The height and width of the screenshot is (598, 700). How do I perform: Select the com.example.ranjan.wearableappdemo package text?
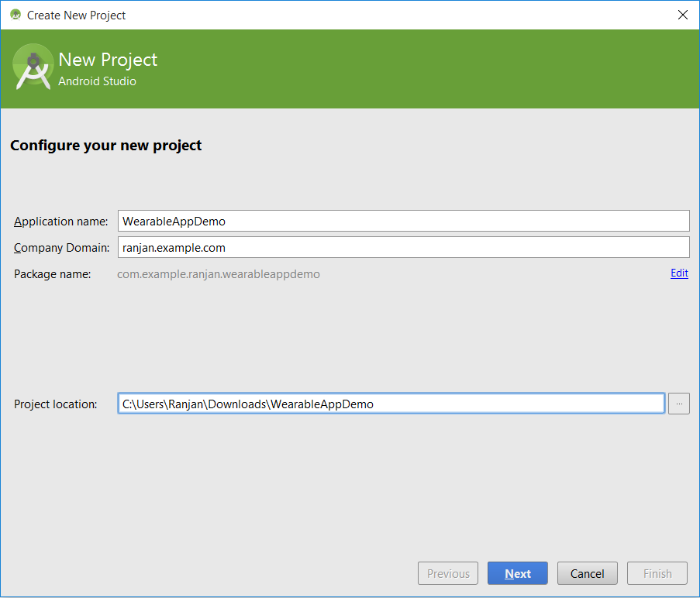click(x=219, y=274)
